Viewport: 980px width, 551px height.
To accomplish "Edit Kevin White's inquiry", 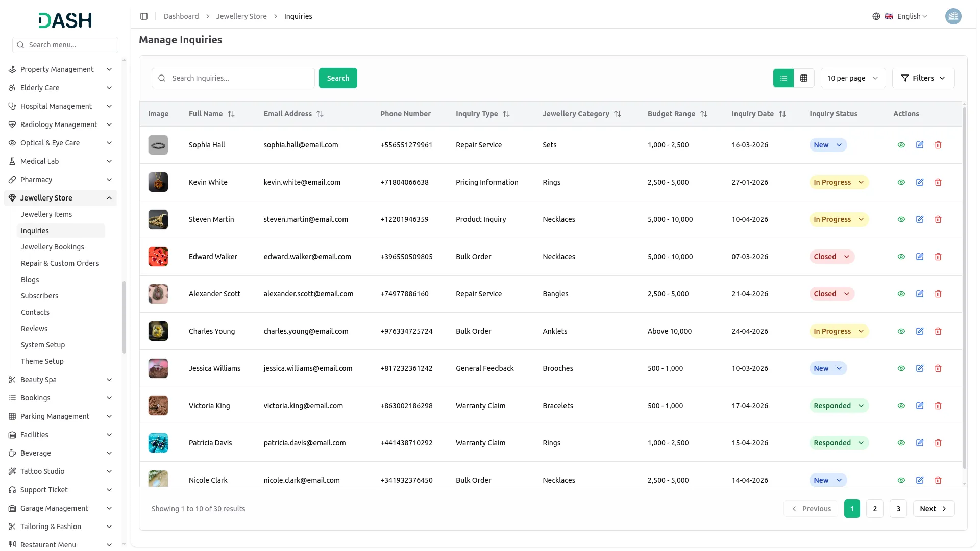I will tap(920, 182).
